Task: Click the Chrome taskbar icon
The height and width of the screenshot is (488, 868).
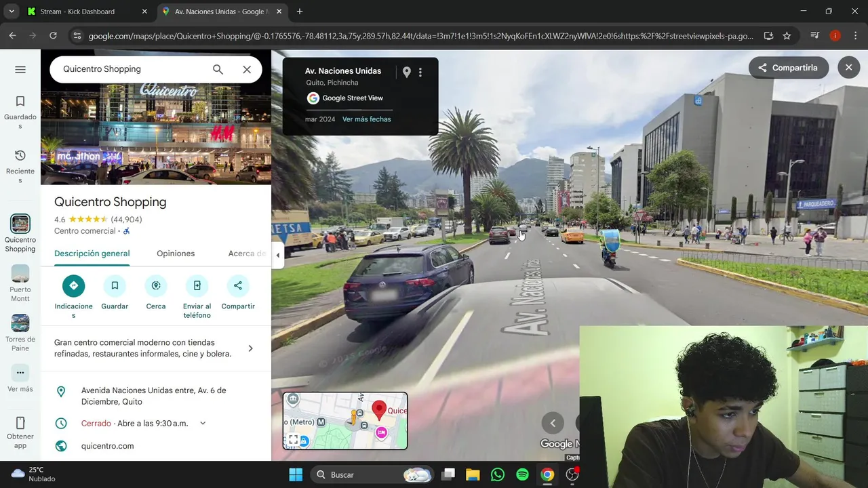Action: pos(547,474)
